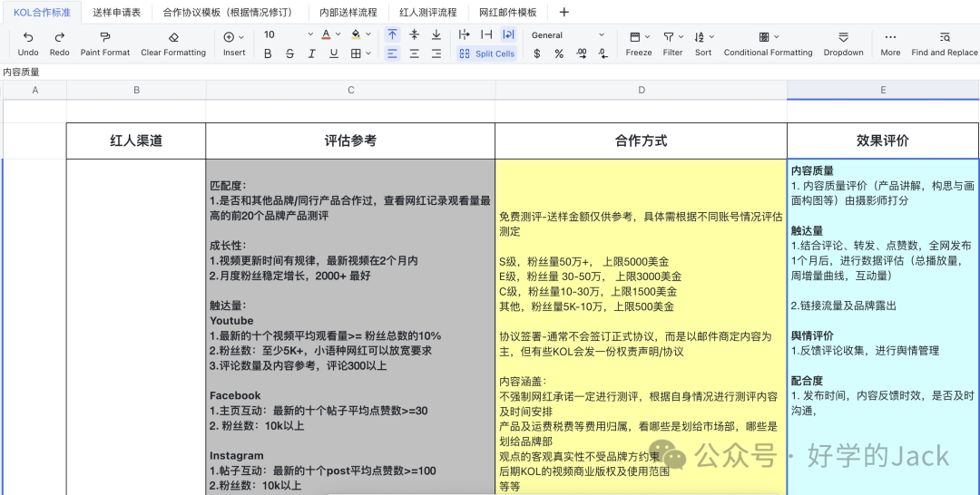Toggle italic formatting

tap(311, 53)
